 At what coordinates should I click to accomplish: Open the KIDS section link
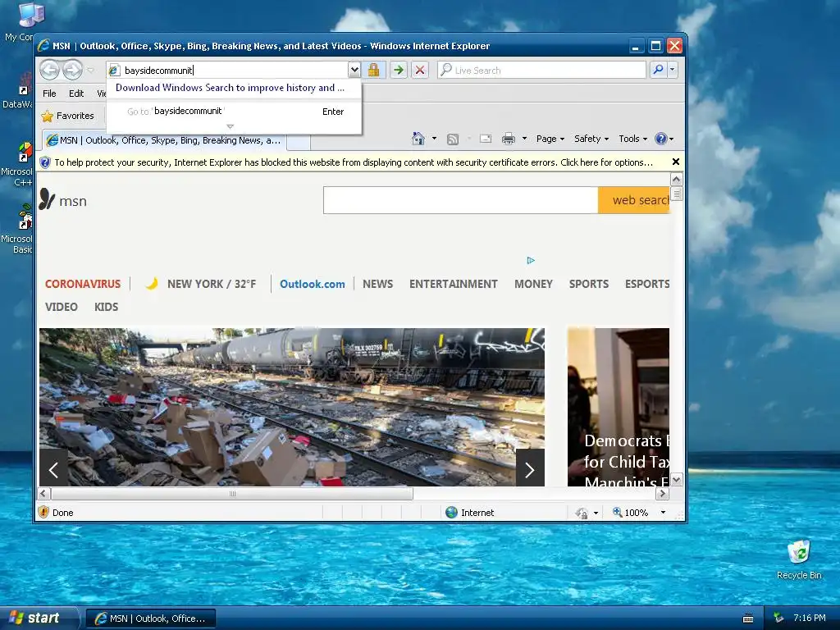pos(106,307)
